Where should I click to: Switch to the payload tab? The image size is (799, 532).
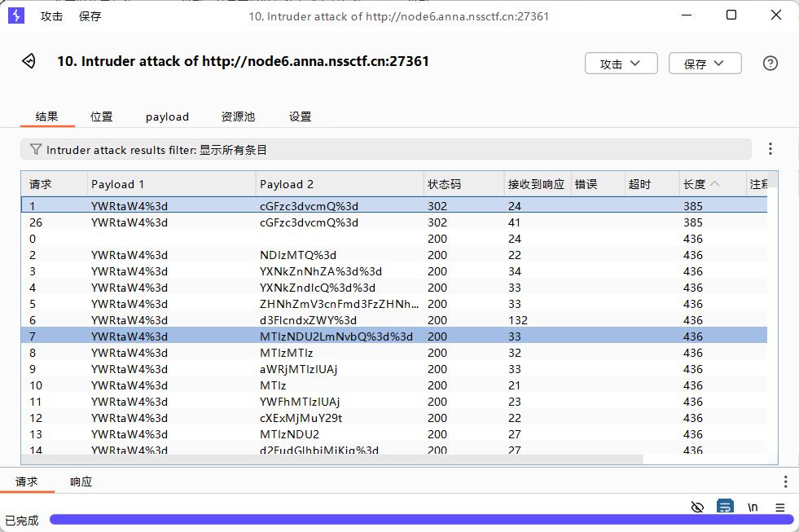click(167, 117)
